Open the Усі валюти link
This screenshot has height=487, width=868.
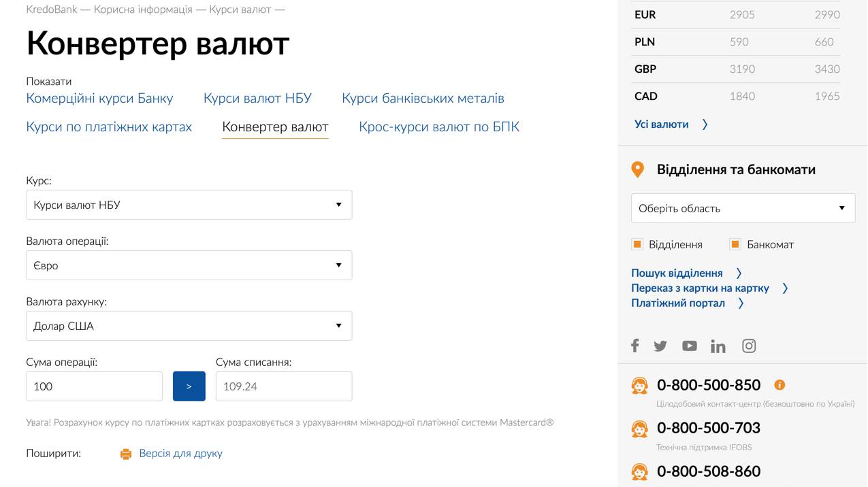662,124
